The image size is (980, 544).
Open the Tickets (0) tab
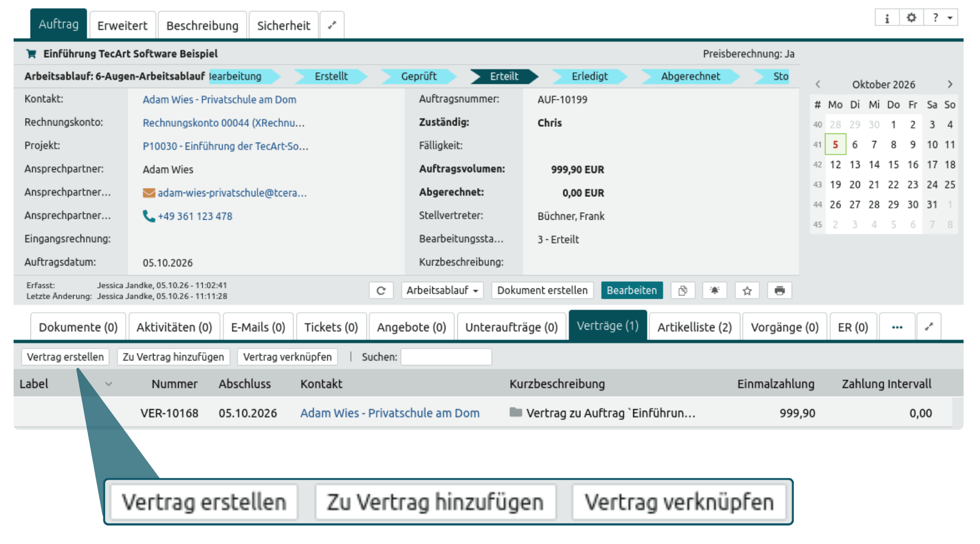tap(331, 327)
